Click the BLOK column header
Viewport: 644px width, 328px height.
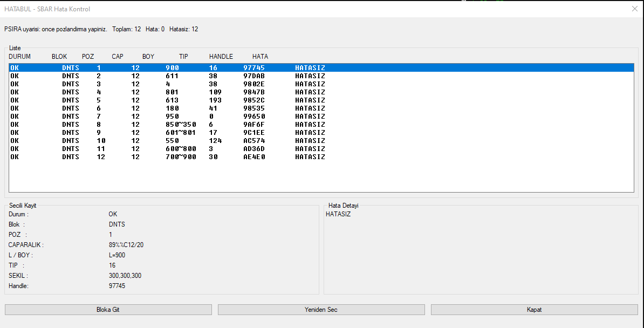pos(59,57)
